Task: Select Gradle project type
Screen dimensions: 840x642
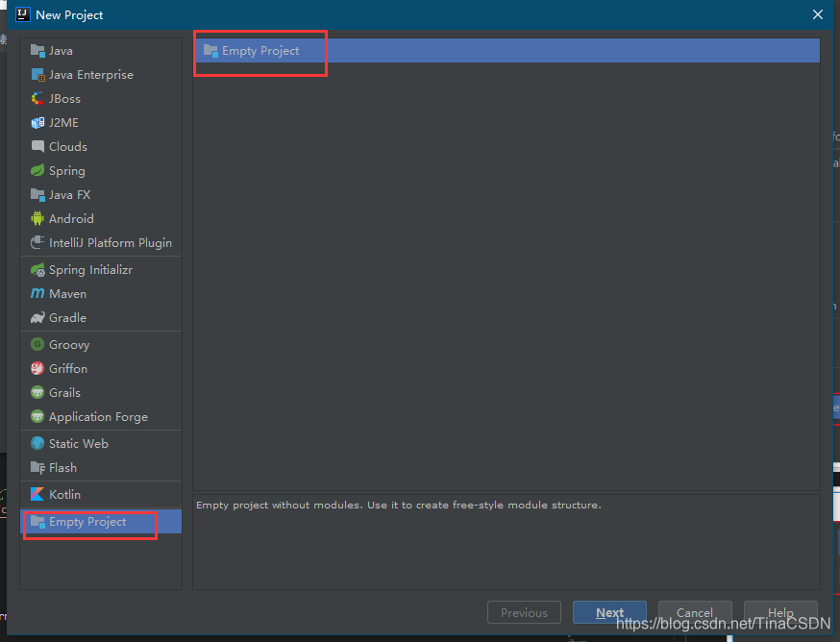Action: coord(101,318)
